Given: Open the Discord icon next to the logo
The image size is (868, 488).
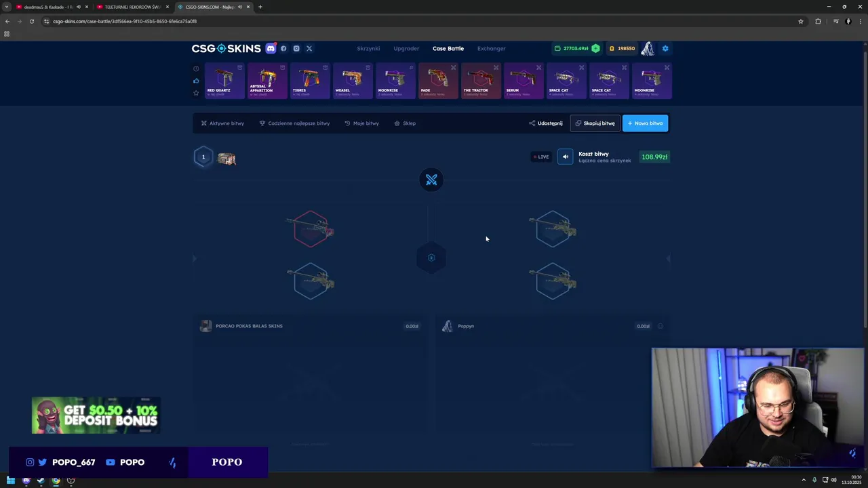Looking at the screenshot, I should pos(271,48).
